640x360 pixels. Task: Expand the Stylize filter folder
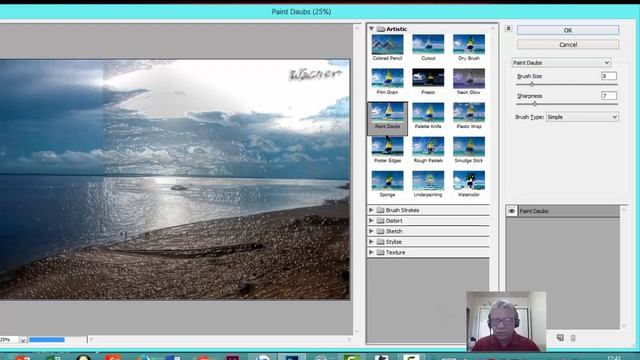tap(371, 242)
